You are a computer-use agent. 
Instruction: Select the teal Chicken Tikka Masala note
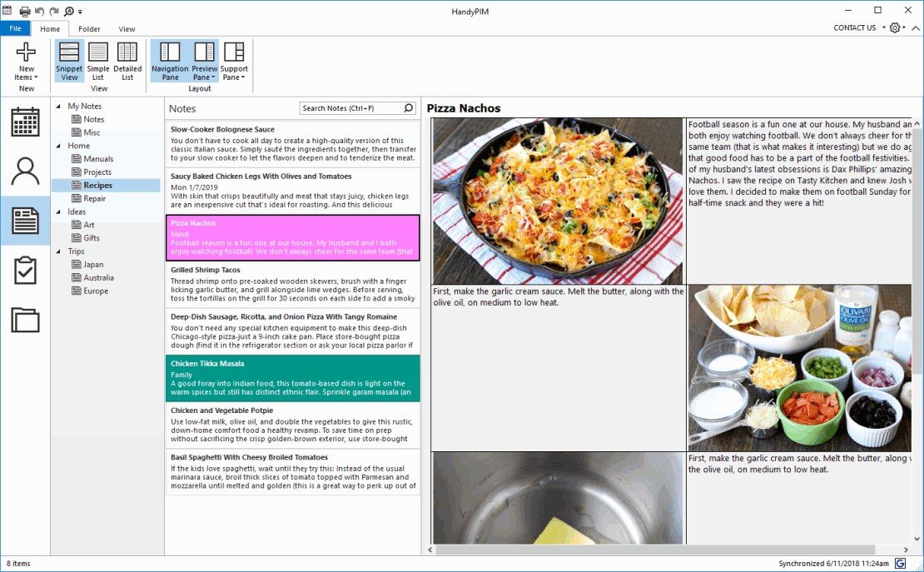coord(293,378)
